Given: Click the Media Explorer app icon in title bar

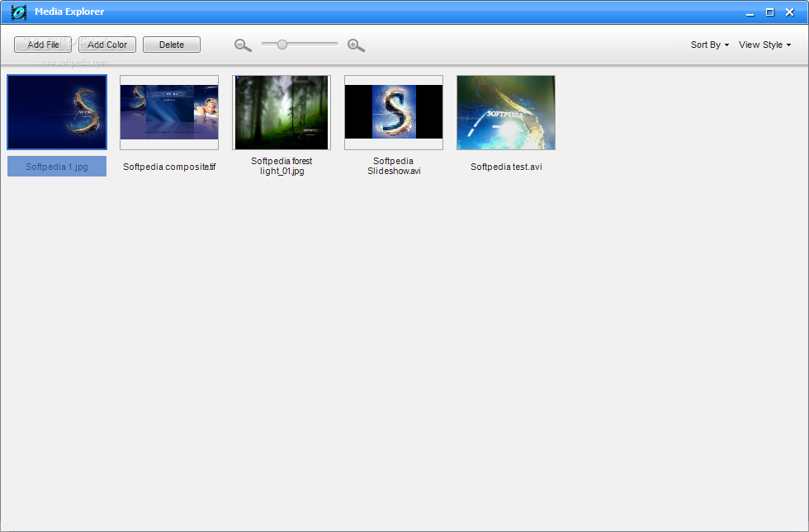Looking at the screenshot, I should pyautogui.click(x=18, y=12).
